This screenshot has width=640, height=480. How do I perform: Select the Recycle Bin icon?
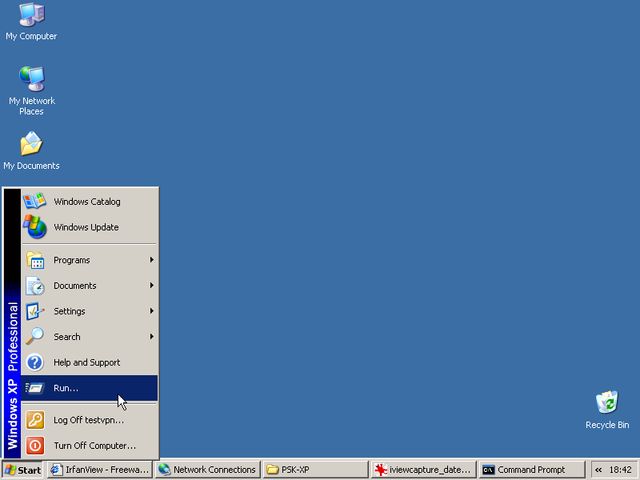coord(607,402)
